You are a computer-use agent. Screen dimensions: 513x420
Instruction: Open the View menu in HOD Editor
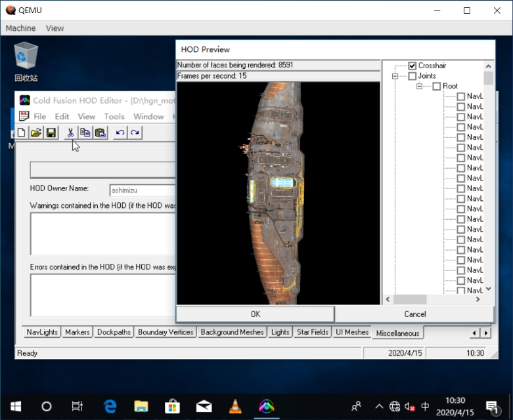(86, 116)
